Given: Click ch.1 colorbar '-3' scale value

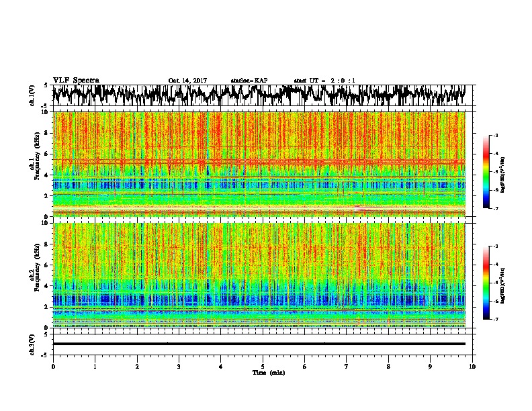Looking at the screenshot, I should [x=496, y=135].
